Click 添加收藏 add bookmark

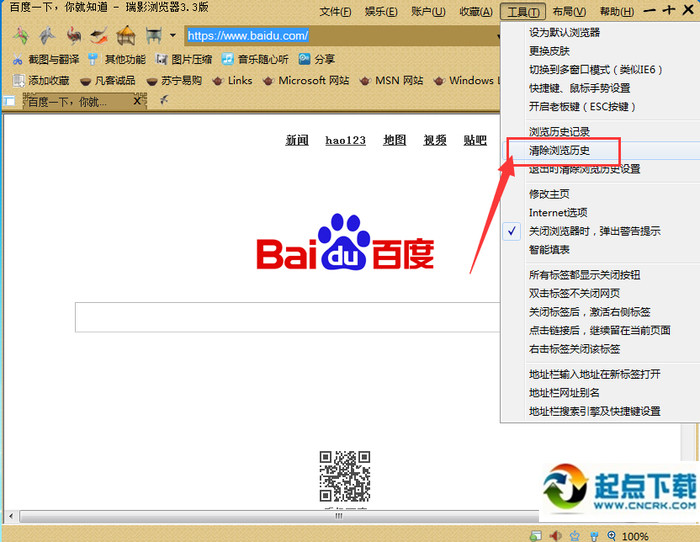(x=41, y=80)
